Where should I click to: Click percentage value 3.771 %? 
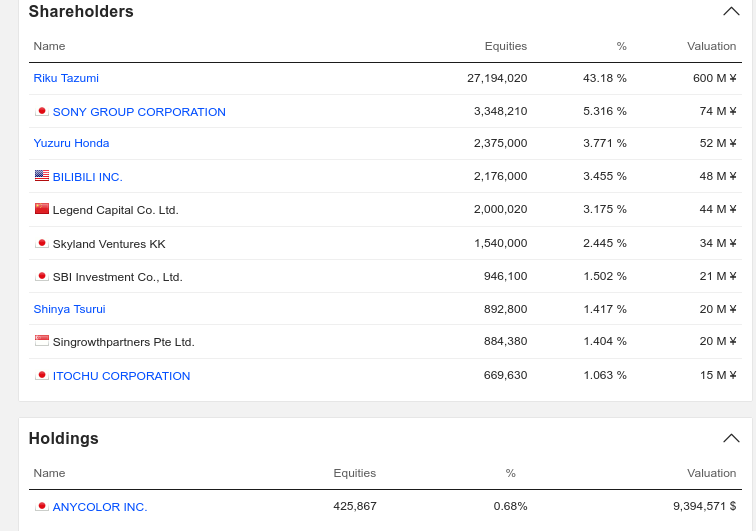point(605,143)
